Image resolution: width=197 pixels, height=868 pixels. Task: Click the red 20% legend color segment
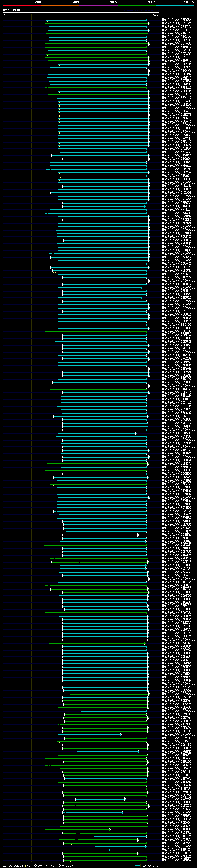pos(22,6)
